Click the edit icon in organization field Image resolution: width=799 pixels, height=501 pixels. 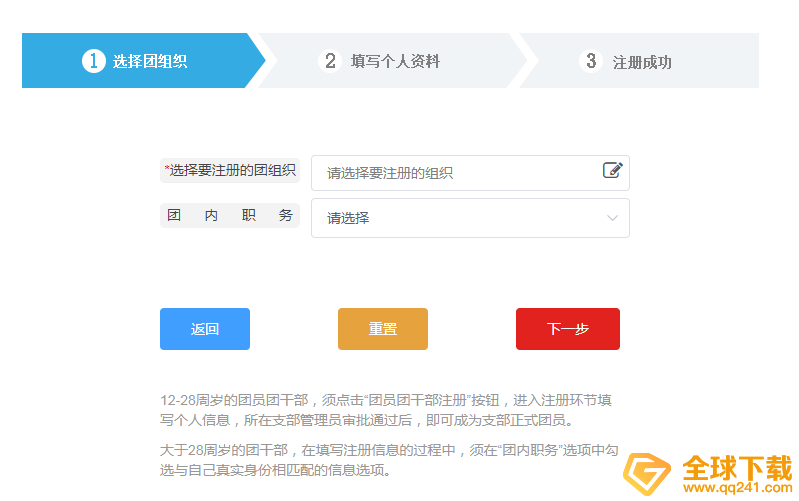612,170
